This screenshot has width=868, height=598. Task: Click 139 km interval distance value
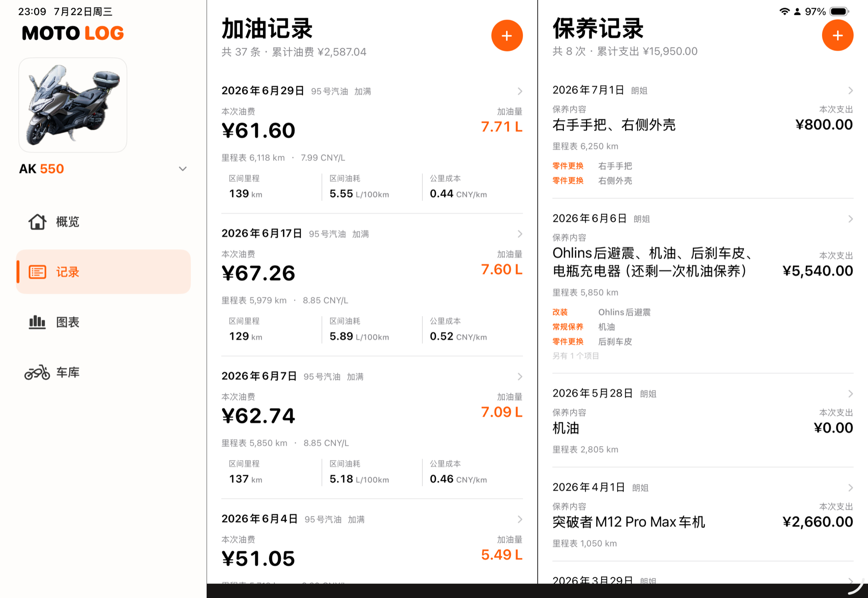[x=246, y=194]
